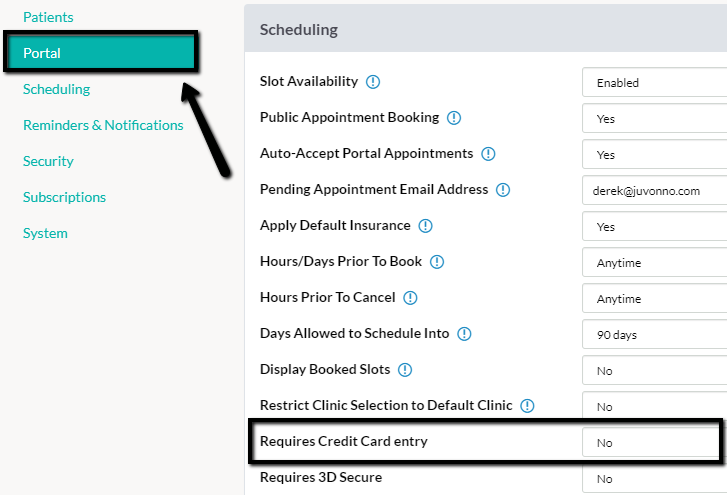Click info icon next to Slot Availability

click(373, 82)
